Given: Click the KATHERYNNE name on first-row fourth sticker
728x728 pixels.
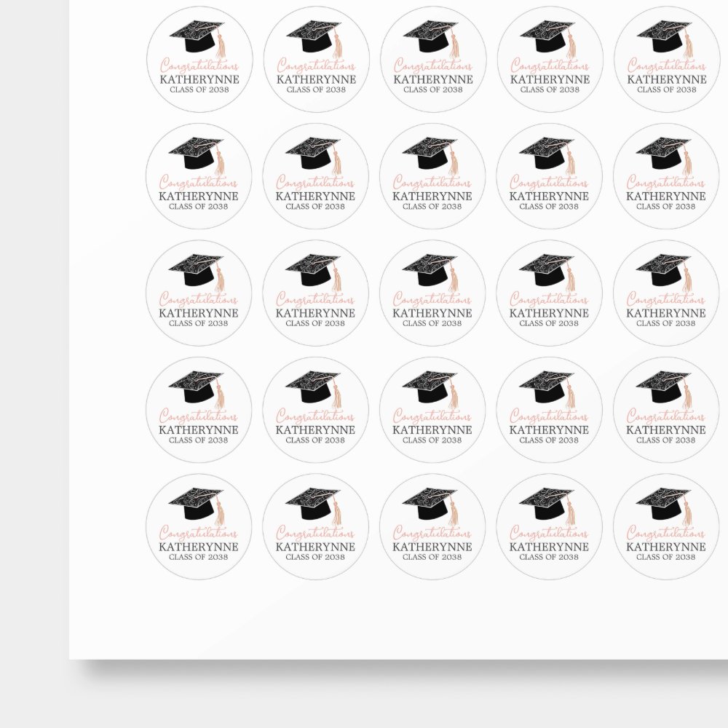Looking at the screenshot, I should tap(550, 79).
